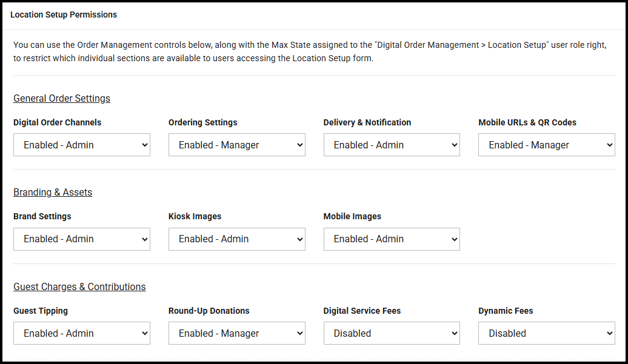Click the Branding & Assets heading
The height and width of the screenshot is (364, 628).
[53, 192]
